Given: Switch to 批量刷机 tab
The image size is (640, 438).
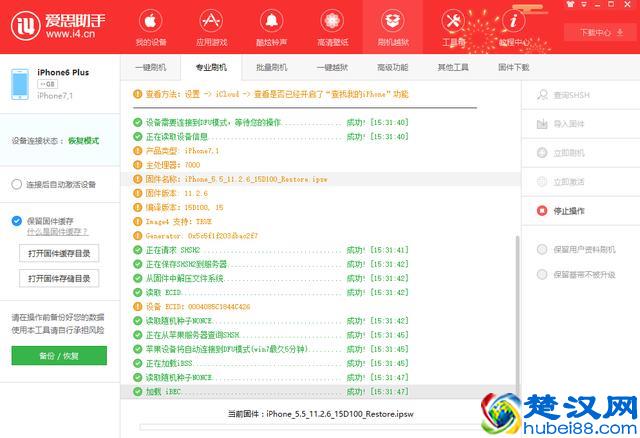Looking at the screenshot, I should [x=271, y=67].
